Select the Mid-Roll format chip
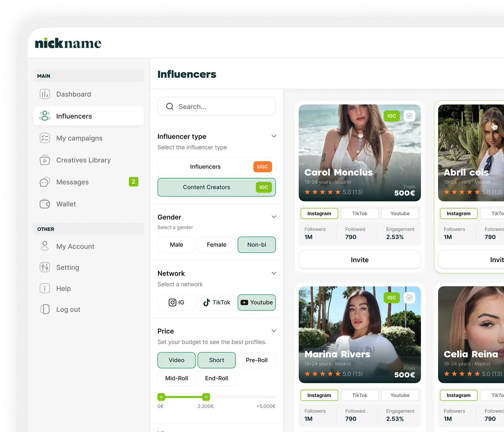This screenshot has height=432, width=504. coord(176,378)
